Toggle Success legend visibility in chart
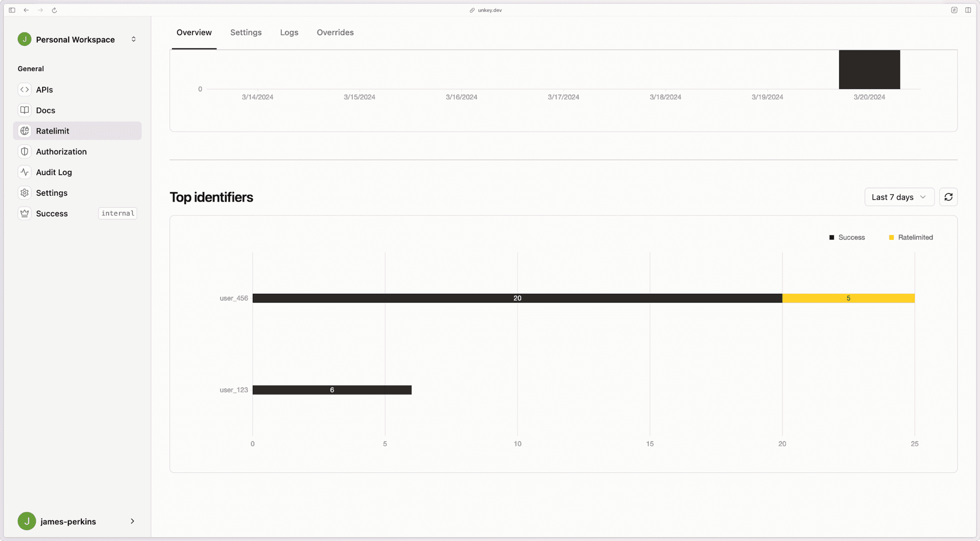 846,237
